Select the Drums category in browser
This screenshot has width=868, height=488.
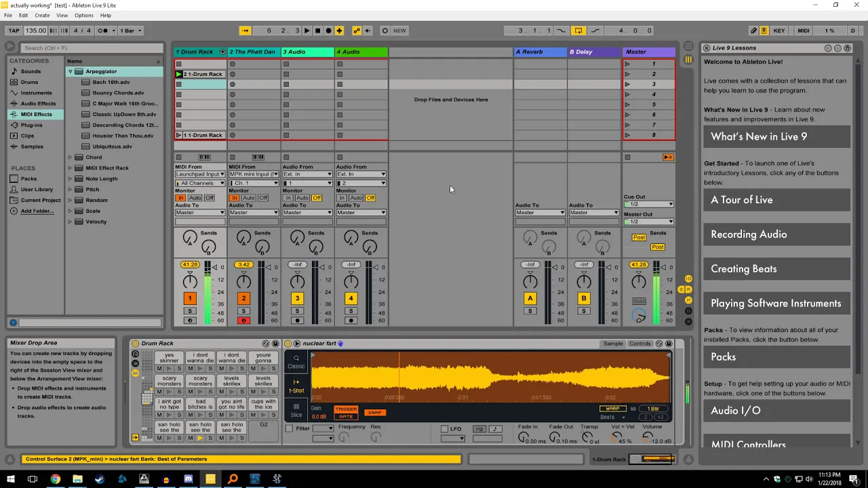pyautogui.click(x=29, y=82)
